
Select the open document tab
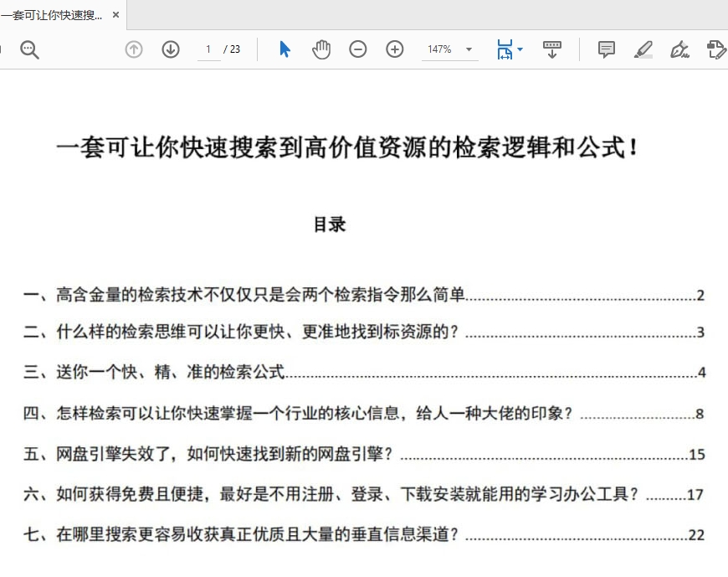[52, 15]
